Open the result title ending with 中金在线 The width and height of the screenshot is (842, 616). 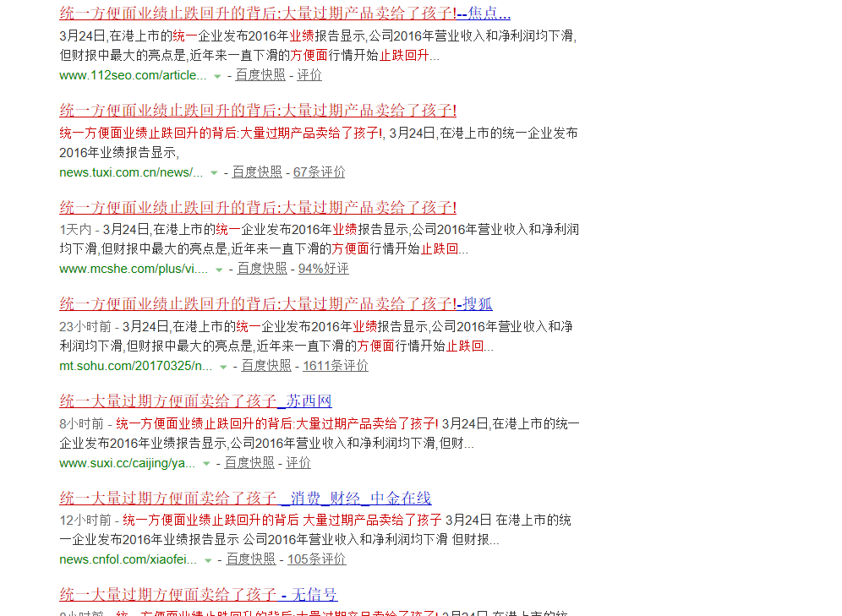coord(245,498)
